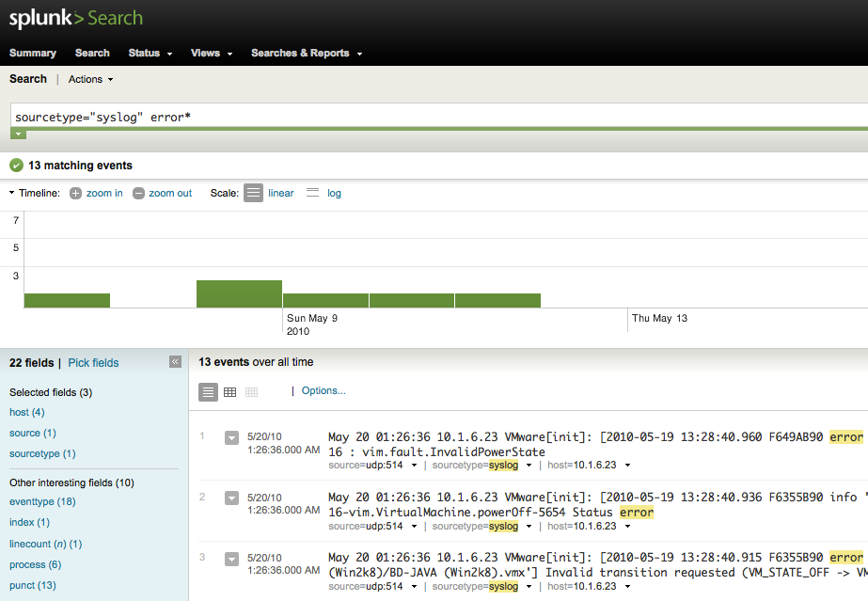Click the search query input field
Screen dimensions: 868x601
(439, 117)
